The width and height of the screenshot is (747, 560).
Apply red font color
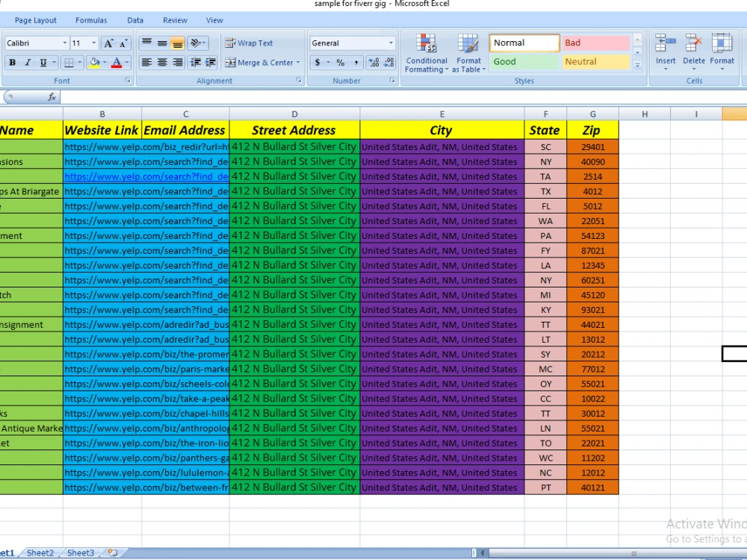117,63
